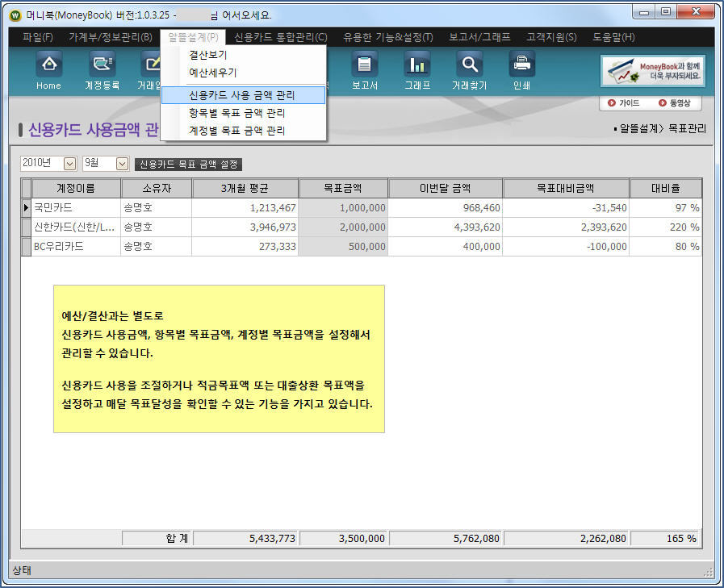This screenshot has width=724, height=588.
Task: Choose 계정별 목표 금액 관리 menu item
Action: pyautogui.click(x=236, y=130)
